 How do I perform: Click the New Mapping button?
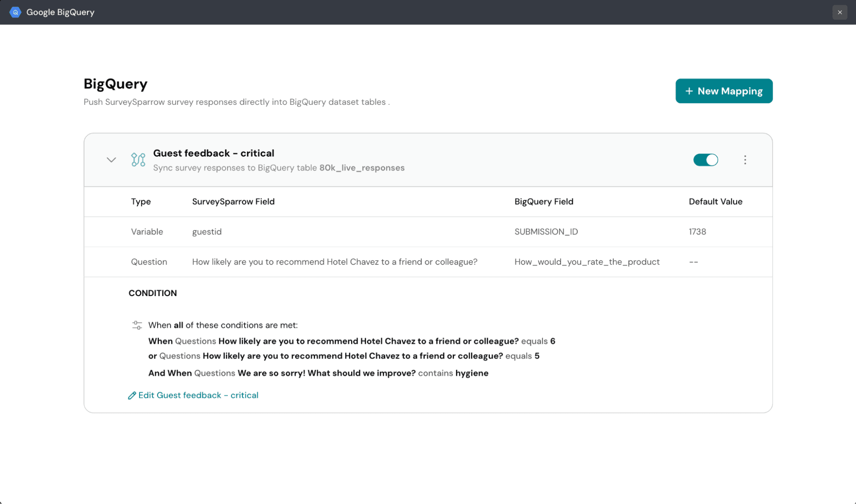(724, 91)
